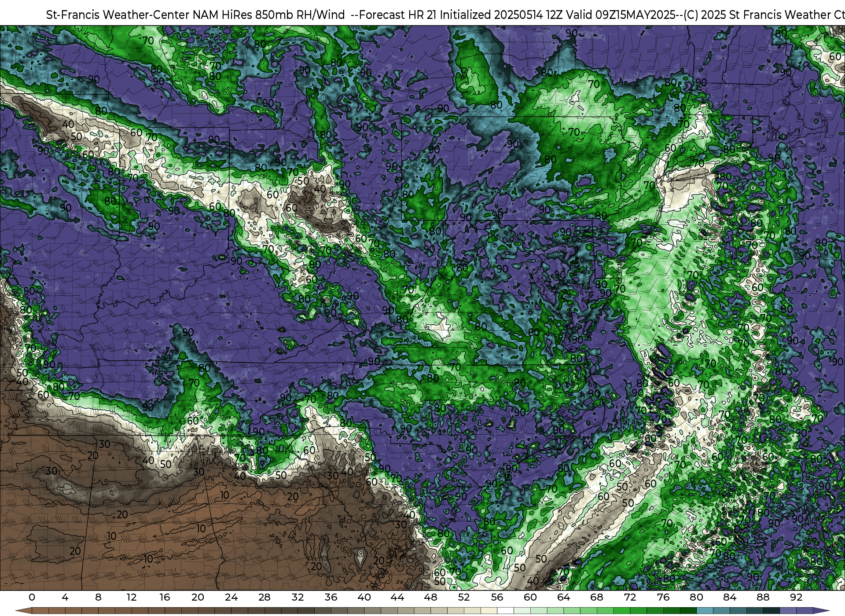Click the colorbar tick label 28
The height and width of the screenshot is (616, 845).
coord(265,597)
